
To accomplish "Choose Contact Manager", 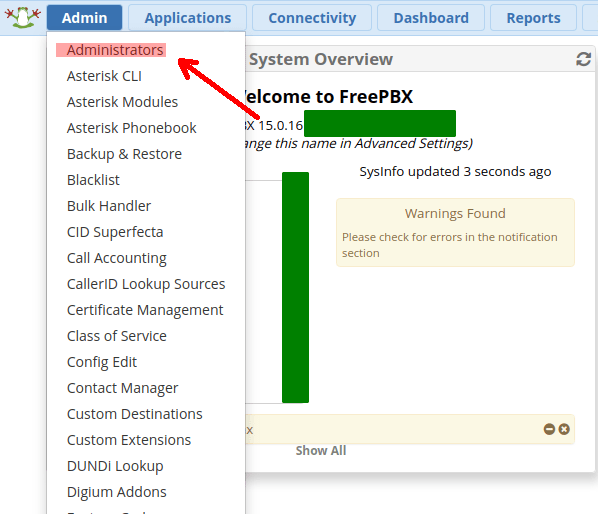I will (122, 388).
